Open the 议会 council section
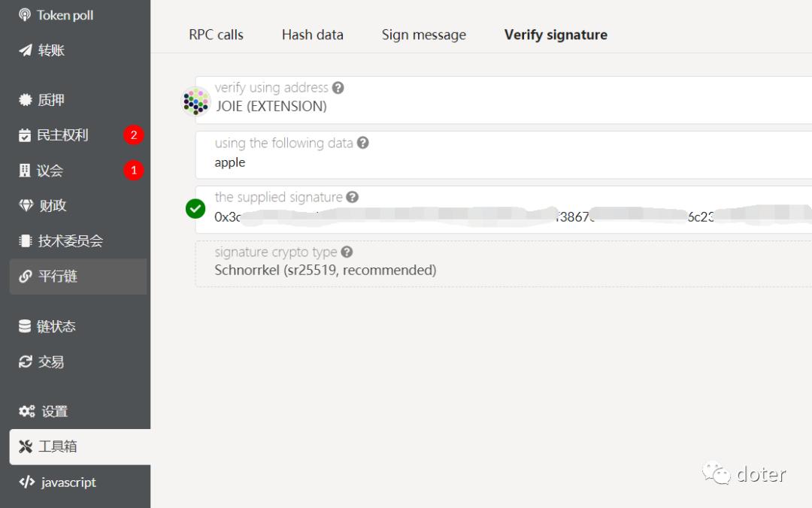The width and height of the screenshot is (812, 508). point(50,171)
